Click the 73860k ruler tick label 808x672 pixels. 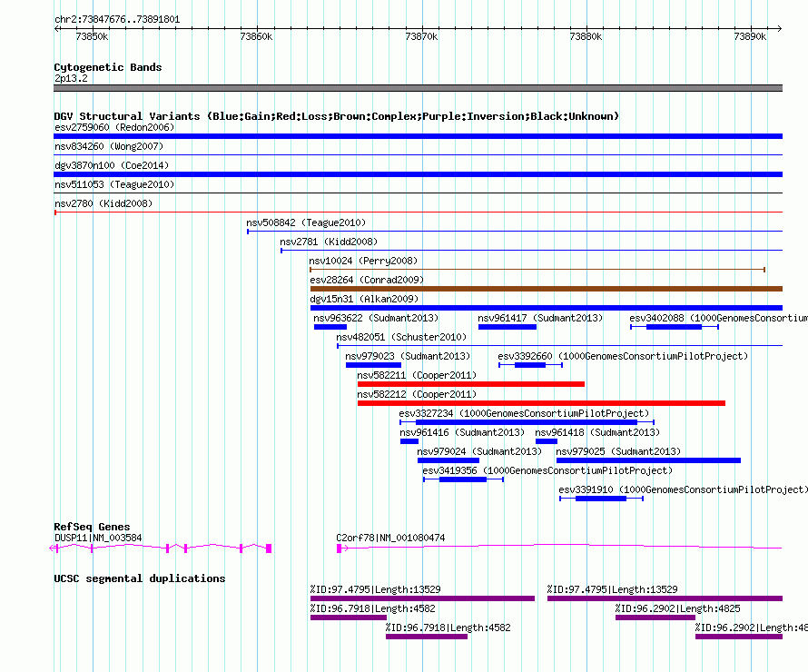256,36
